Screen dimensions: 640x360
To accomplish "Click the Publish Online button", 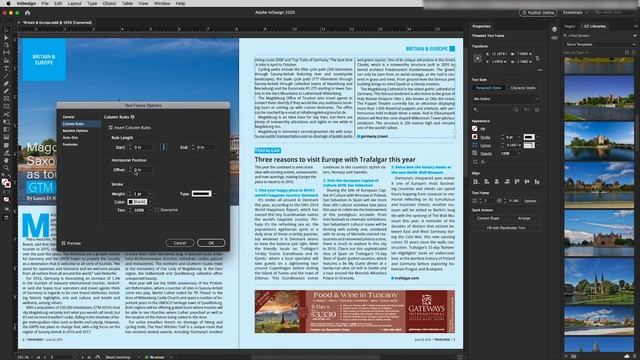I will click(538, 13).
